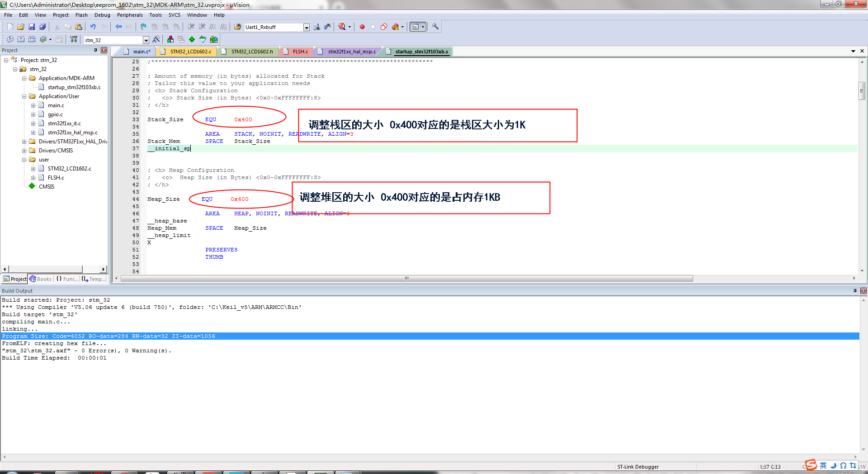This screenshot has width=868, height=474.
Task: Show the Templates panel tab
Action: tap(94, 279)
